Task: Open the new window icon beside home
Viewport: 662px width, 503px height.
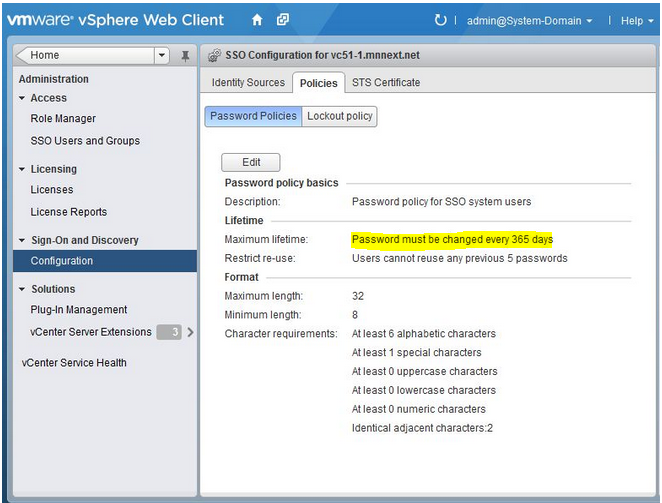Action: point(282,20)
